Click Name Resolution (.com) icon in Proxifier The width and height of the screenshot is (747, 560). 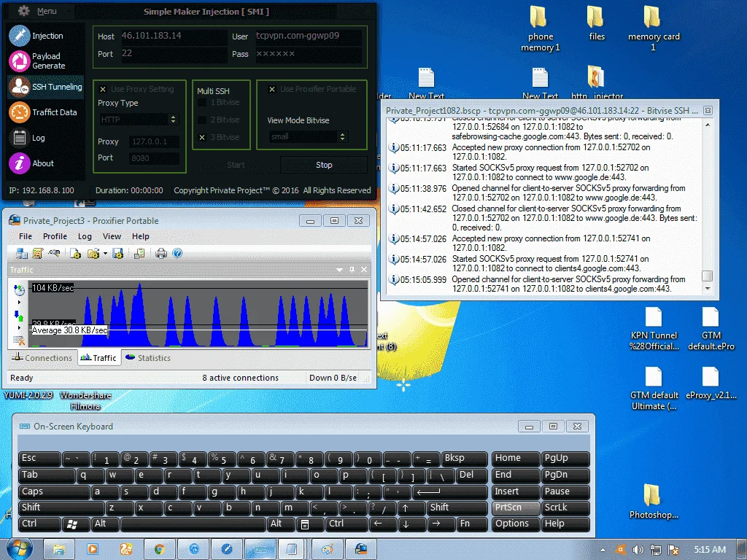54,253
